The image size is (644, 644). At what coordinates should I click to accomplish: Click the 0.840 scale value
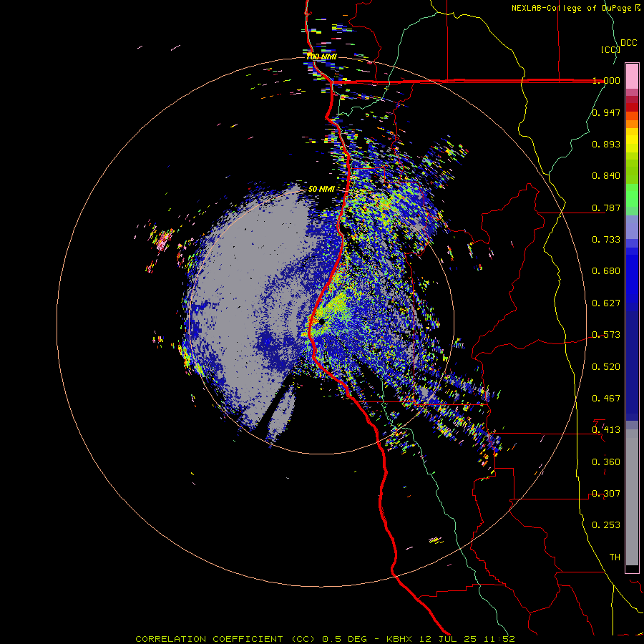[x=606, y=176]
